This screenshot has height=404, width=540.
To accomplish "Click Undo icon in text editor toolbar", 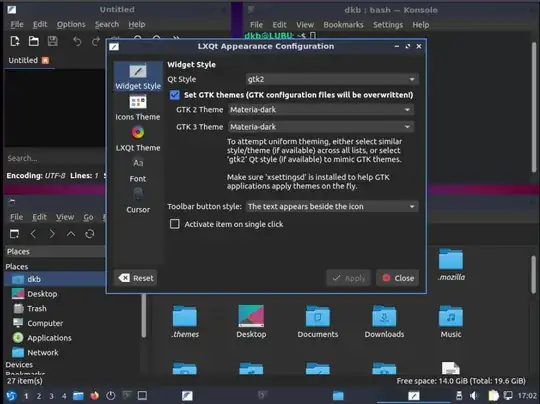I will pyautogui.click(x=77, y=41).
